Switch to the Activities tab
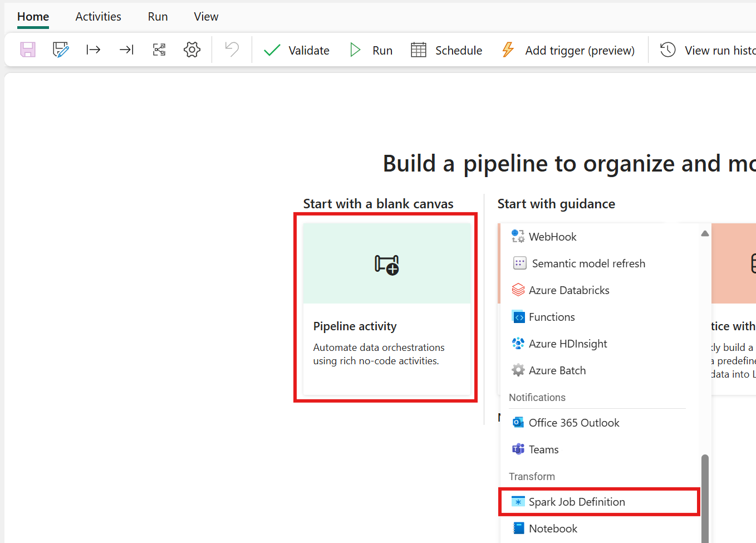Viewport: 756px width, 543px height. pyautogui.click(x=99, y=17)
